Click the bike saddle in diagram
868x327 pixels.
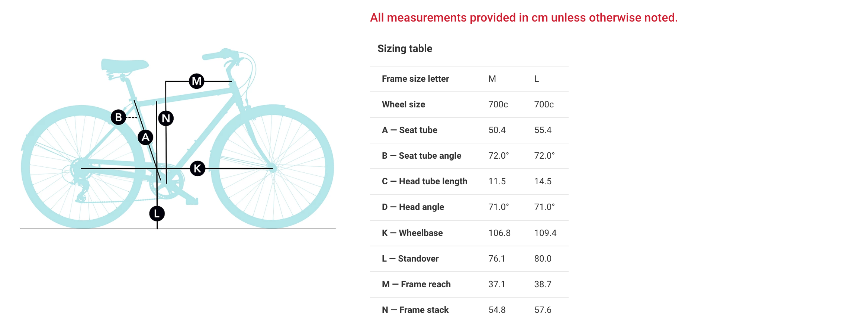[x=125, y=65]
